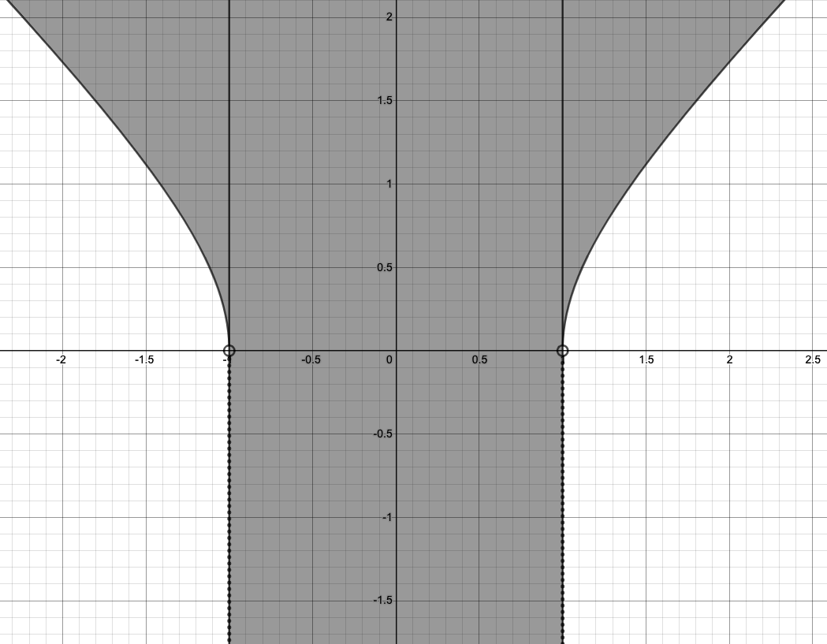The width and height of the screenshot is (827, 644).
Task: Click the origin label 0
Action: 389,360
